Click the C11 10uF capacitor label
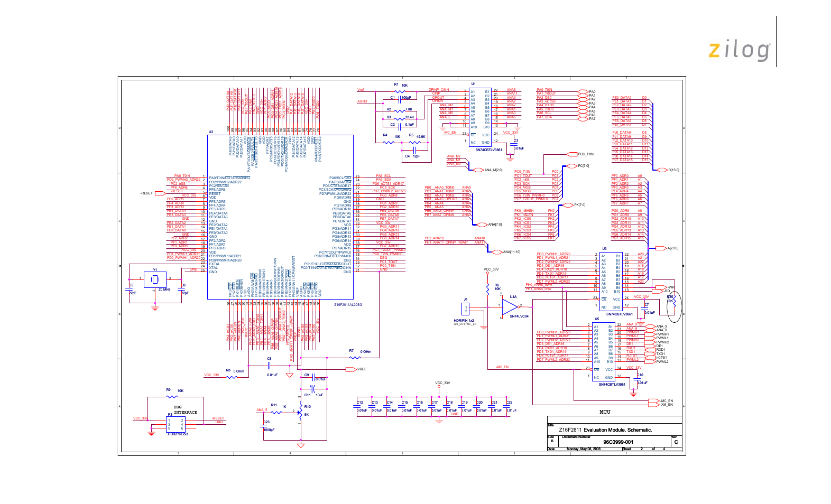 (x=313, y=395)
